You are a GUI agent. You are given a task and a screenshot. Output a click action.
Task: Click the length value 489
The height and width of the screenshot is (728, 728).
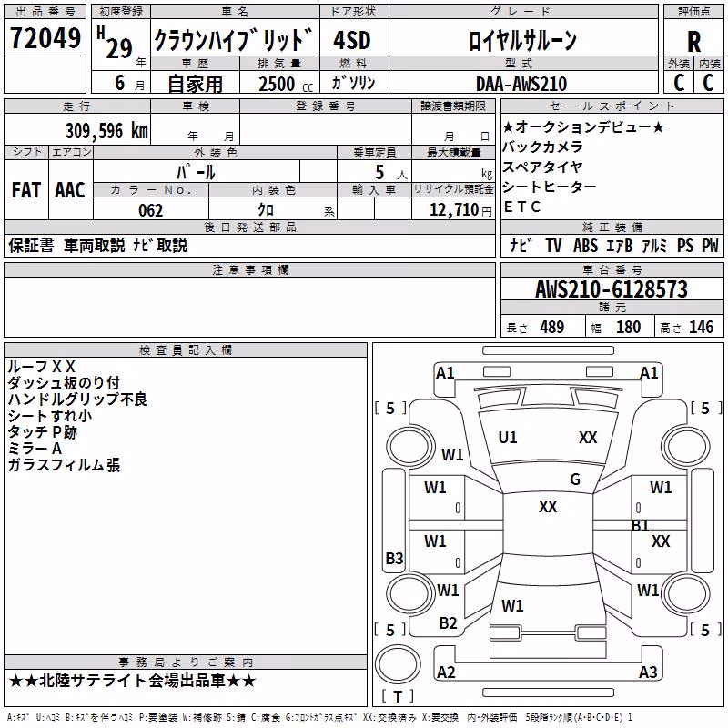tap(552, 328)
